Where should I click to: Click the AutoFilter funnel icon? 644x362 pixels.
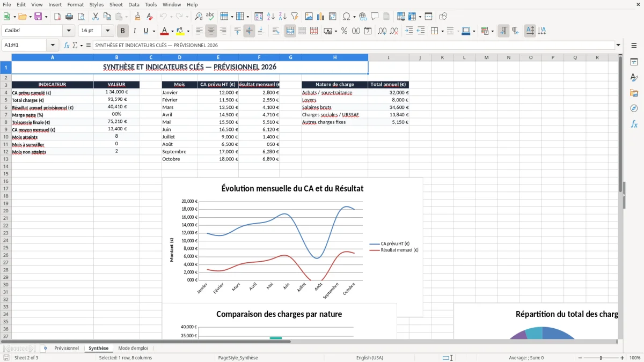coord(295,17)
